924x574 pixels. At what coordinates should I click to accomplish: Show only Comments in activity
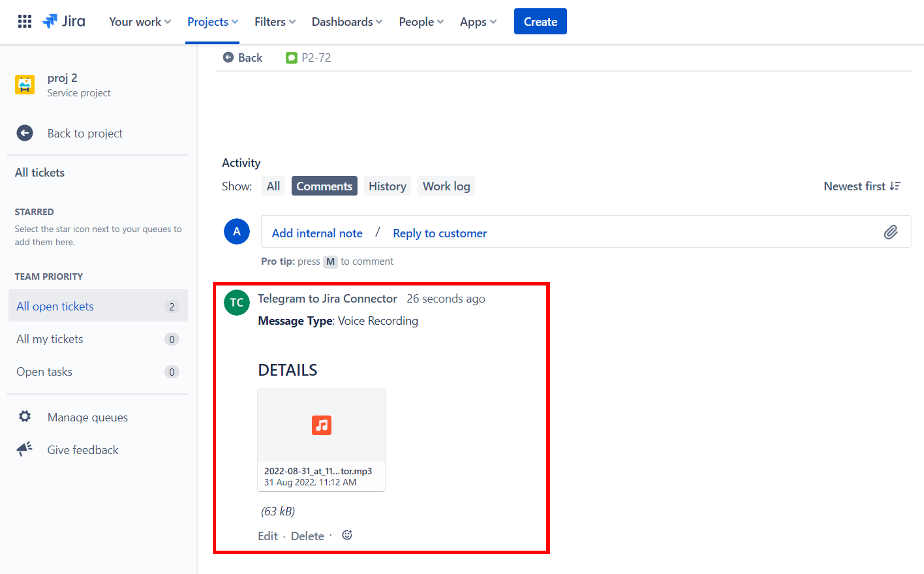(324, 186)
